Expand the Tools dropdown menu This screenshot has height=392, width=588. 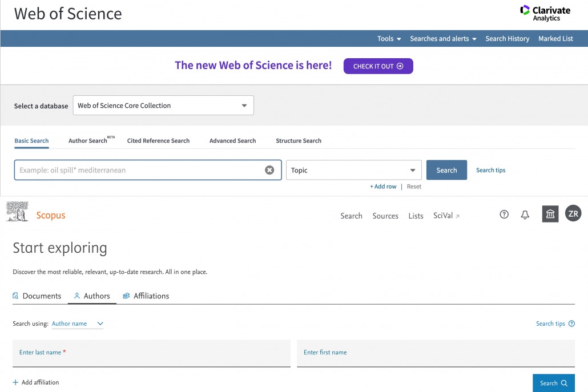click(389, 39)
